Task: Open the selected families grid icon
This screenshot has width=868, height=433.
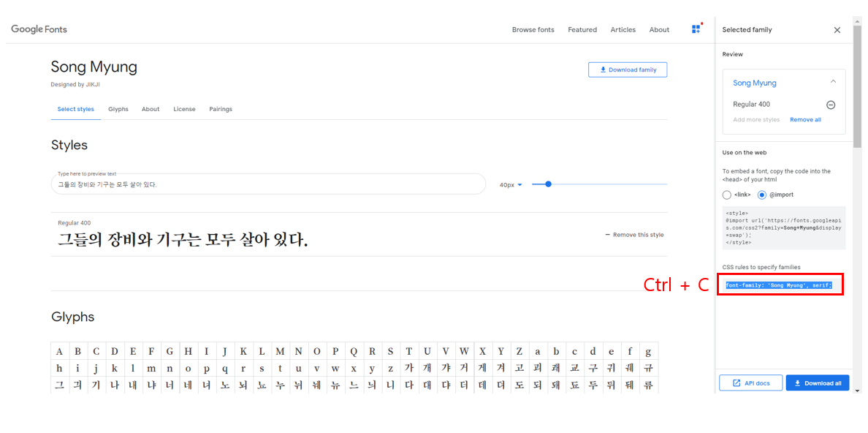Action: click(x=696, y=29)
